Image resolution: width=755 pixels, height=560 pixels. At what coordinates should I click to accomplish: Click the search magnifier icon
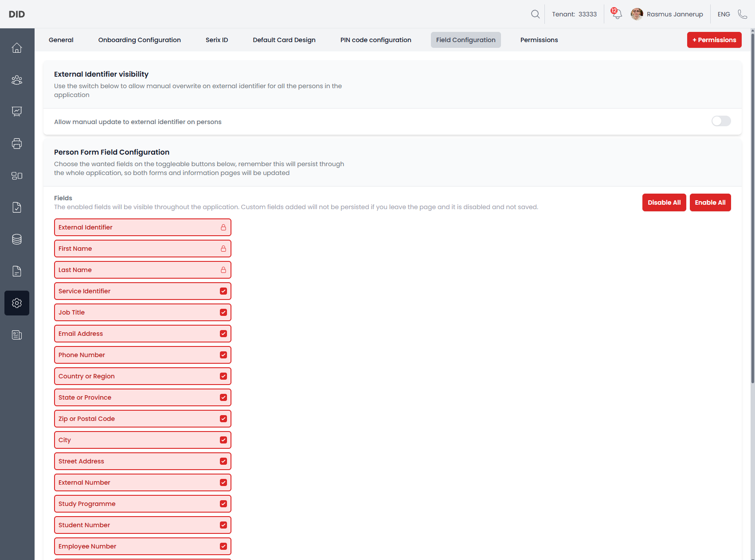[535, 14]
